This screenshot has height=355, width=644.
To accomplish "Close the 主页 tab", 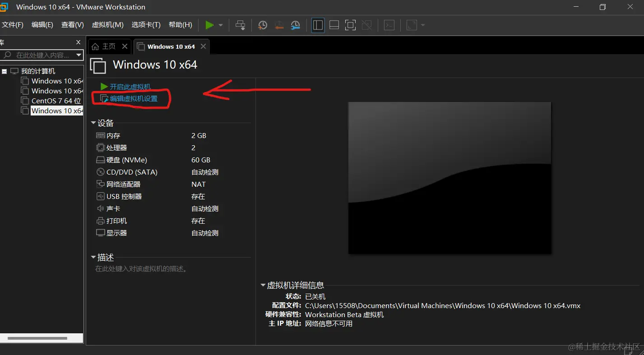I will tap(125, 46).
